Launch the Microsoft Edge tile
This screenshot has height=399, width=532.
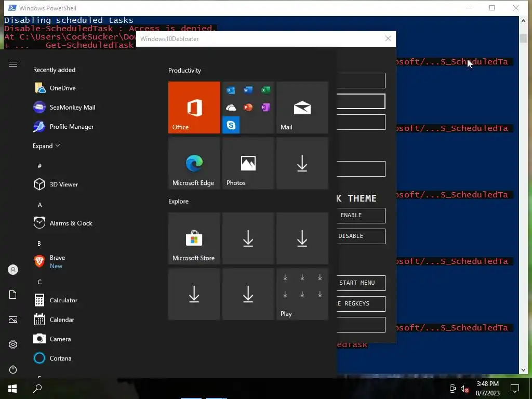(194, 163)
